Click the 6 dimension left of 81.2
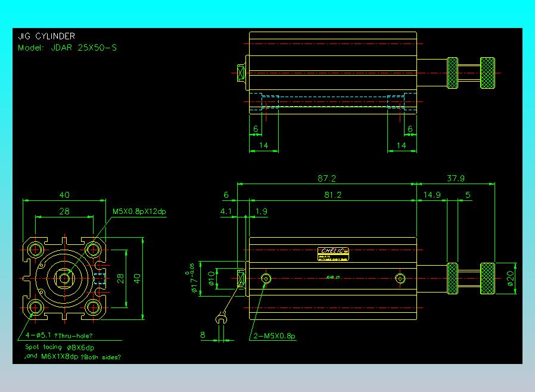This screenshot has height=392, width=535. (x=226, y=195)
